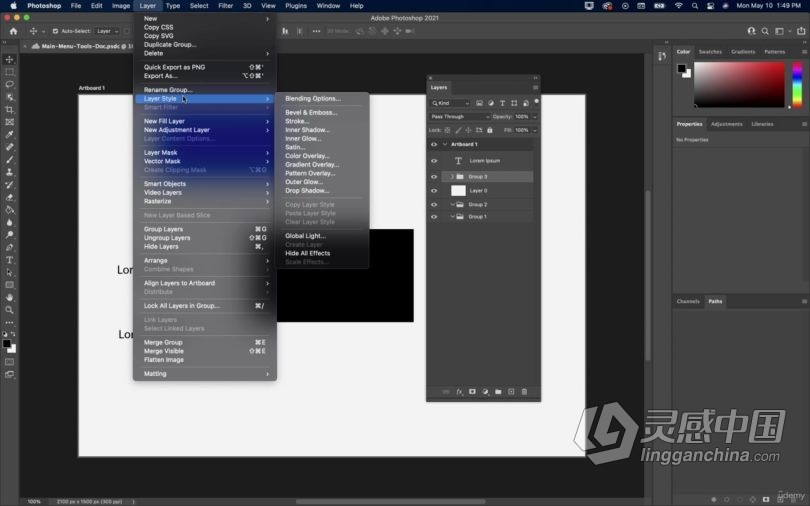Select the Eyedropper tool
Viewport: 810px width, 506px height.
pyautogui.click(x=9, y=134)
